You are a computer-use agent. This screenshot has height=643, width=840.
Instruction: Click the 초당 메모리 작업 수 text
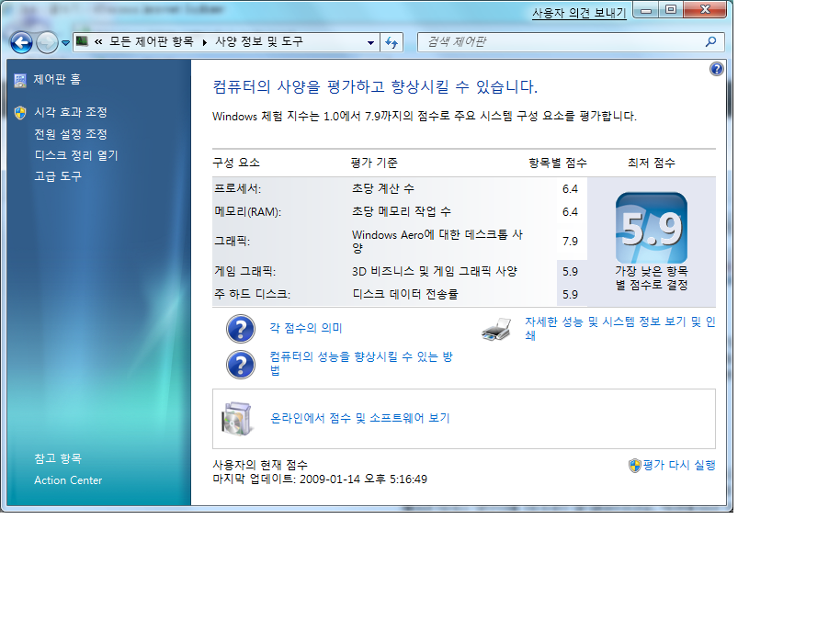click(402, 211)
